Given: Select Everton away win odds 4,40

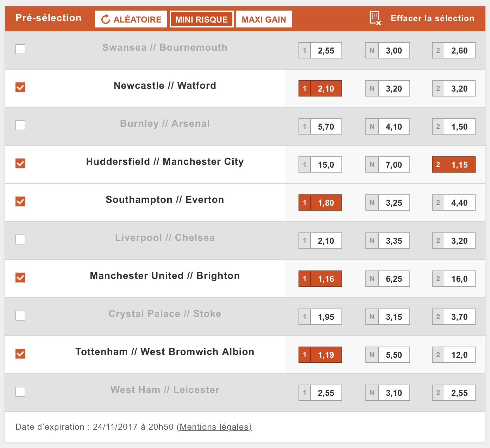Looking at the screenshot, I should pyautogui.click(x=454, y=203).
